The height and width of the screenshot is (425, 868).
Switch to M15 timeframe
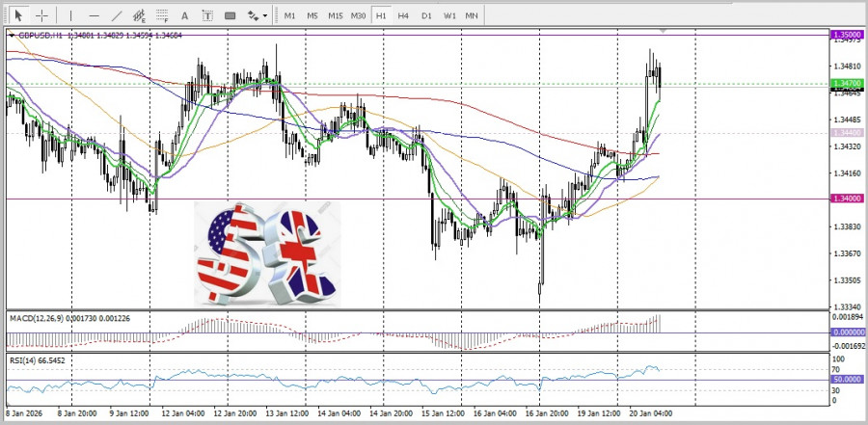[x=336, y=15]
